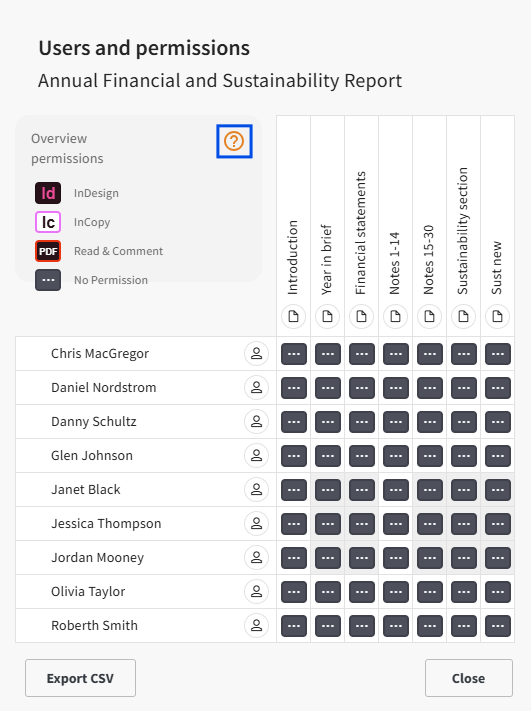Image resolution: width=531 pixels, height=711 pixels.
Task: Open Daniel Nordstrom's Introduction permission selector
Action: [x=294, y=388]
